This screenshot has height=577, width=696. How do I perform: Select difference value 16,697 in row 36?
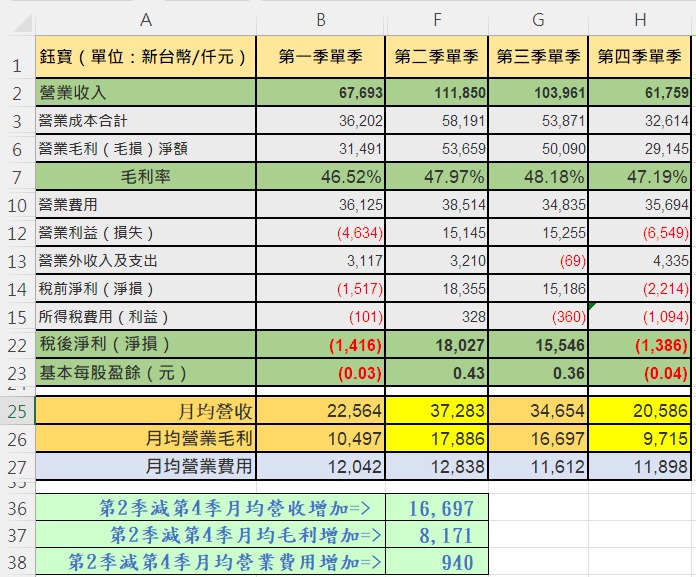437,508
